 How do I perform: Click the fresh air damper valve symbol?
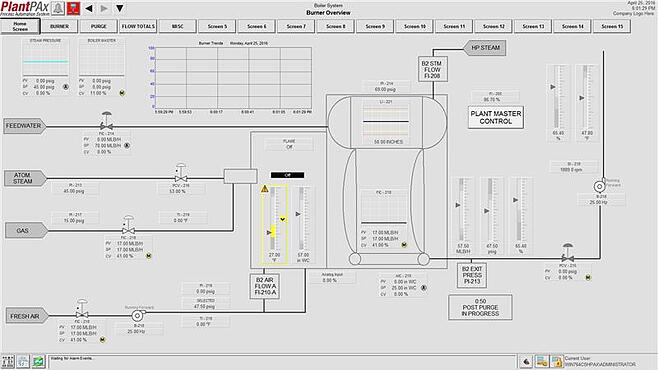pyautogui.click(x=82, y=309)
